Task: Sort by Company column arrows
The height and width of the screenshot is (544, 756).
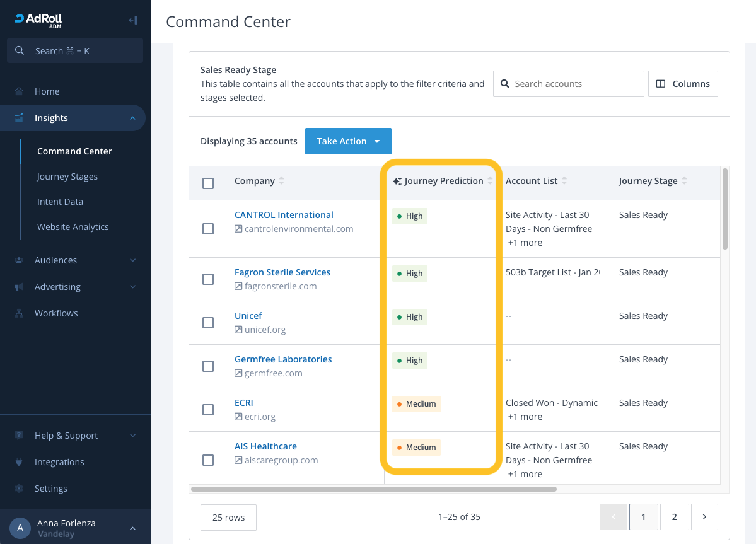Action: (282, 181)
